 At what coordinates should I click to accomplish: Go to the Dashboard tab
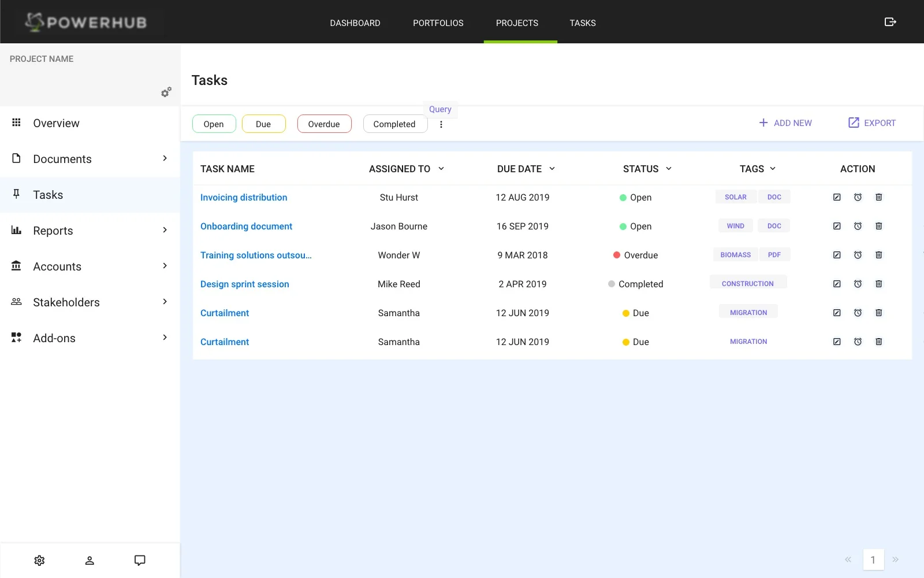[x=355, y=23]
